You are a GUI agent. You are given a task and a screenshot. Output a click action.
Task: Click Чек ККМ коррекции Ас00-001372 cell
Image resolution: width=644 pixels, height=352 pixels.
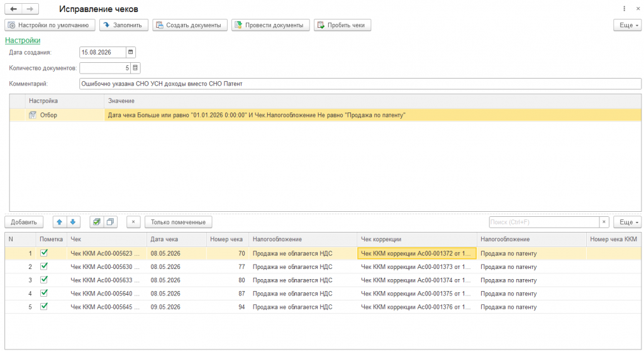click(x=417, y=253)
